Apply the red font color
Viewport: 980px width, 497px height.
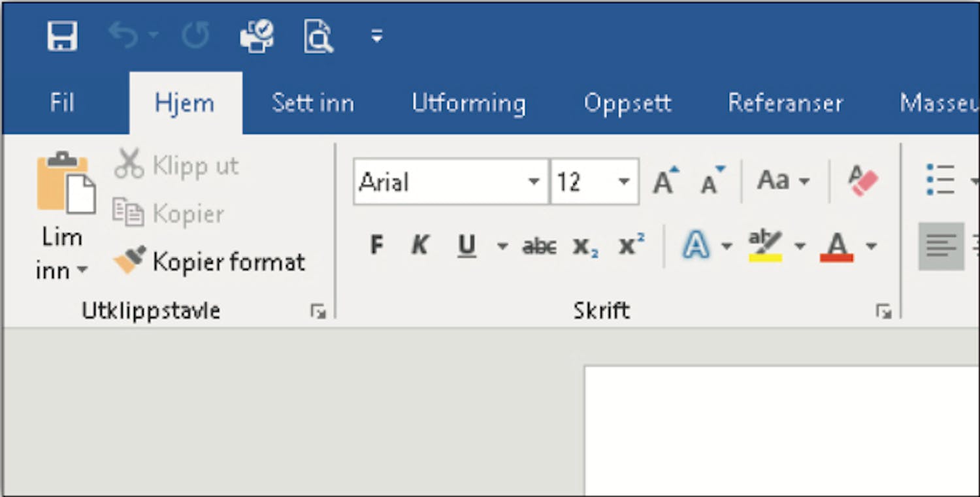[x=836, y=246]
